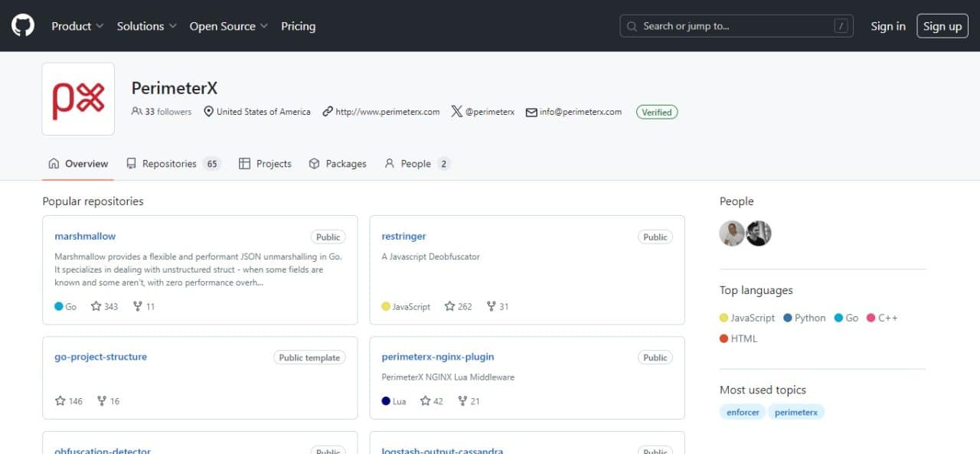980x454 pixels.
Task: Click the Popular repositories heading
Action: point(93,201)
